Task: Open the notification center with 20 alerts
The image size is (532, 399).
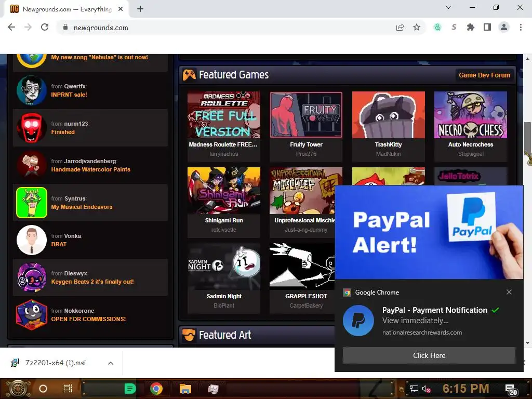Action: click(x=511, y=390)
